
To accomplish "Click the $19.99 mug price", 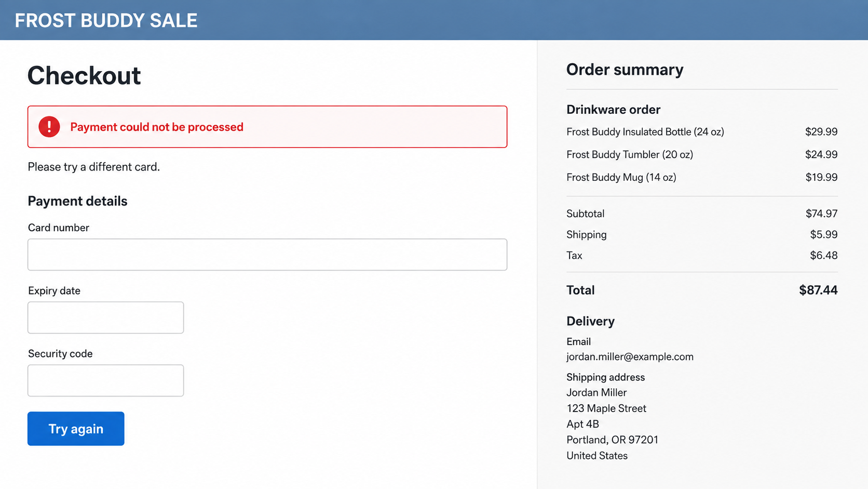I will point(821,177).
